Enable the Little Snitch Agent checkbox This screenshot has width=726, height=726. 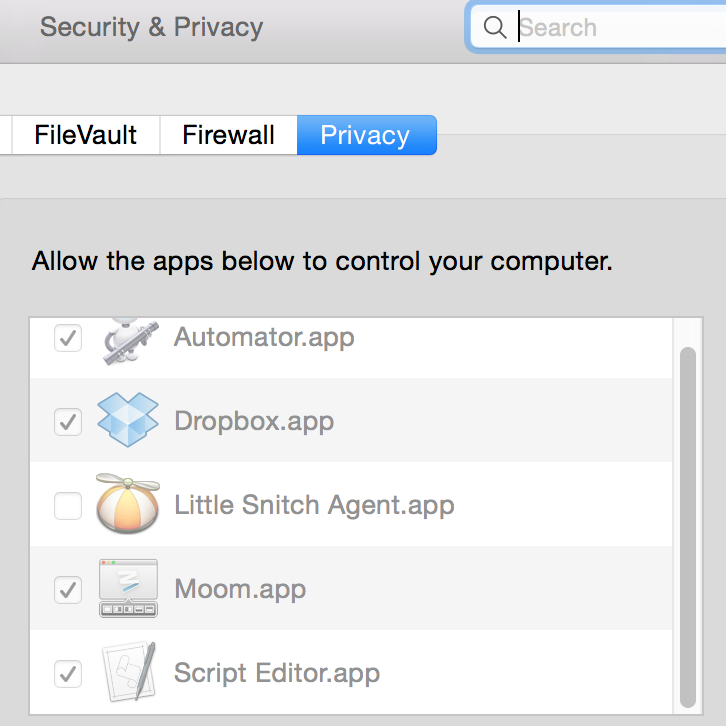click(x=67, y=506)
